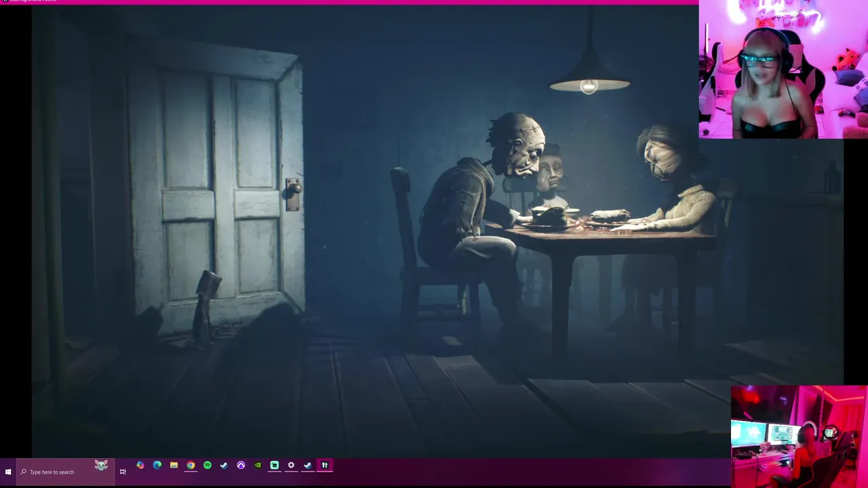Switch to Google Chrome on the taskbar
The height and width of the screenshot is (488, 868).
tap(191, 465)
